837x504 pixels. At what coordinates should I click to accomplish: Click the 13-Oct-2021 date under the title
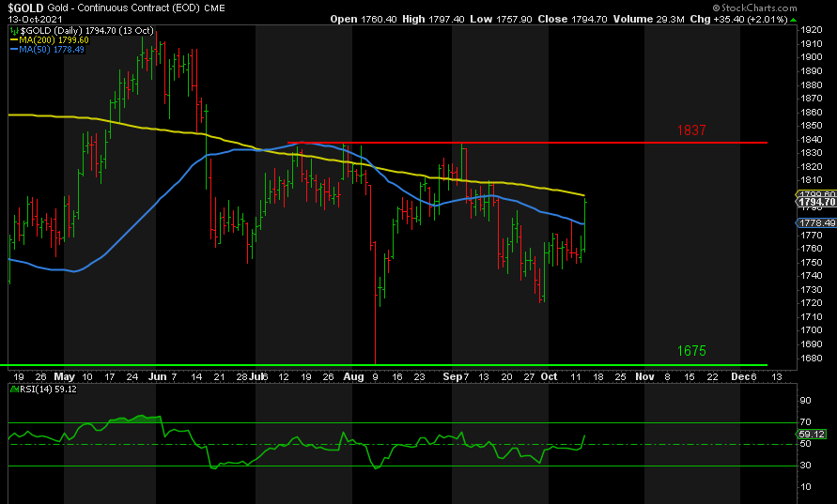36,19
